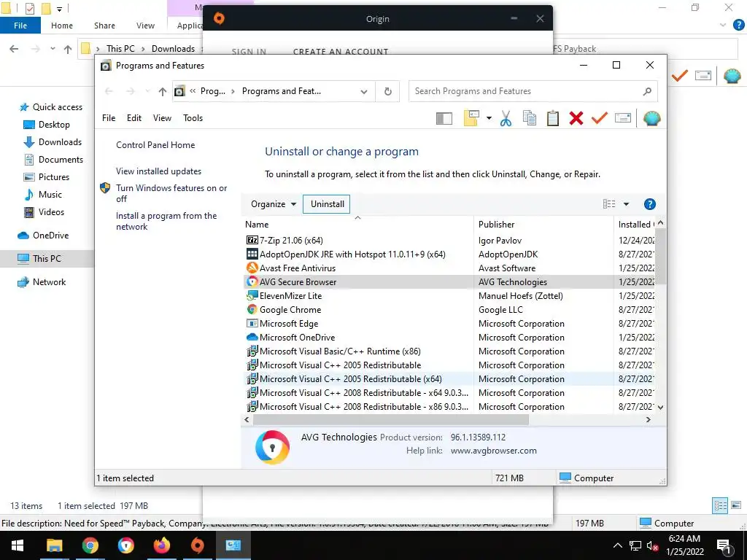This screenshot has width=747, height=560.
Task: Click the Copy toolbar icon
Action: [x=530, y=118]
